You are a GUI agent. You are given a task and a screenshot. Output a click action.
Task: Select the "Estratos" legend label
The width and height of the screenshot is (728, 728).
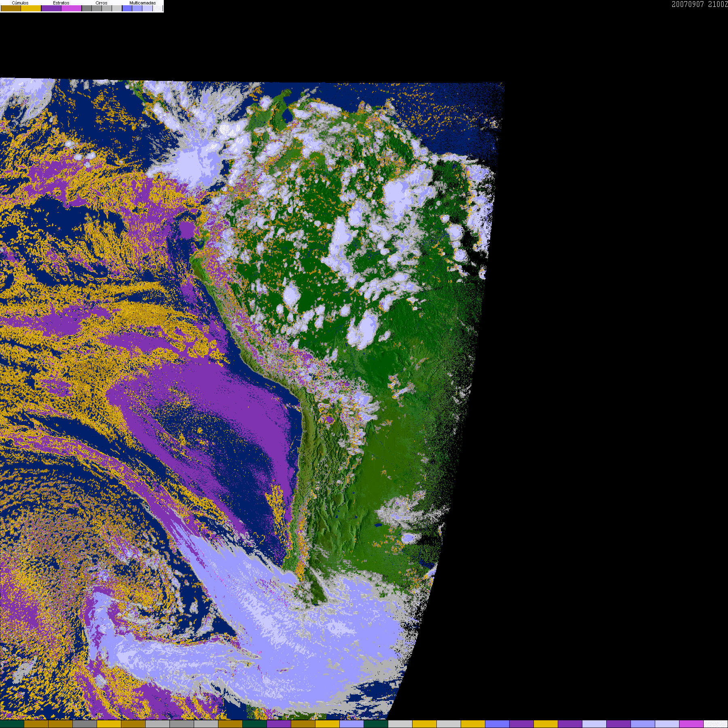click(61, 3)
